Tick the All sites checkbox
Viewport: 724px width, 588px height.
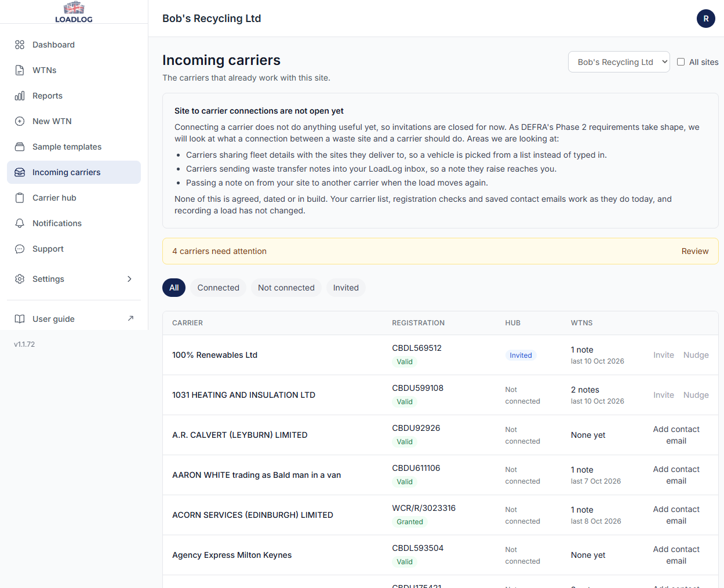point(681,62)
